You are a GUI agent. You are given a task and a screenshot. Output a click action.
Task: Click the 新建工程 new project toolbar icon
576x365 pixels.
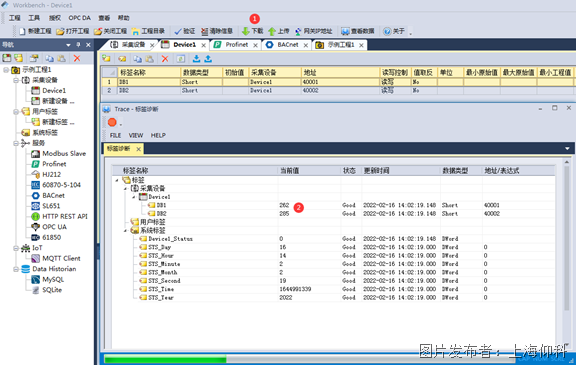pos(23,31)
